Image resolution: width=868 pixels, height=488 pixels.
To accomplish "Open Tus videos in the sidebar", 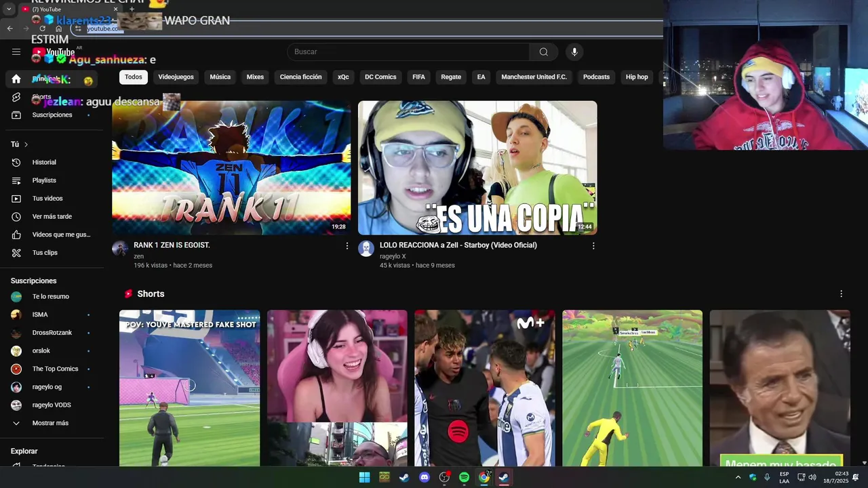I will pyautogui.click(x=52, y=199).
